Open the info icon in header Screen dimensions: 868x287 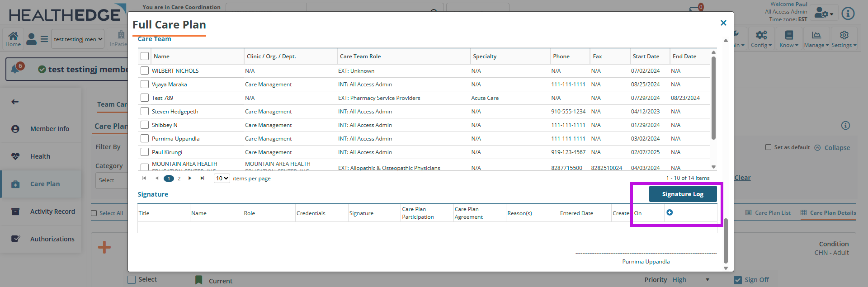[848, 14]
